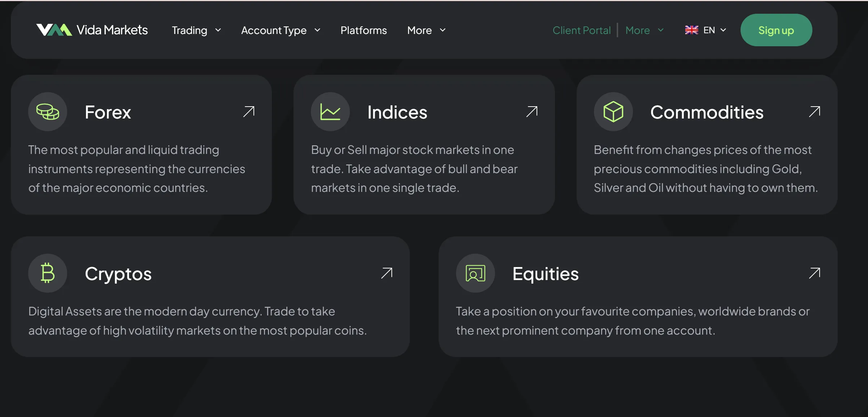Open the Cryptos heading link
868x417 pixels.
118,274
